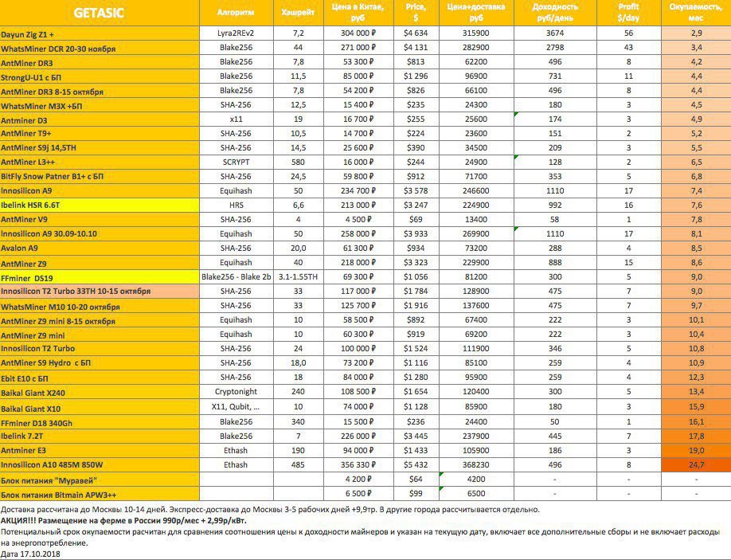
Task: Select the 19,0 payback cell
Action: 696,450
